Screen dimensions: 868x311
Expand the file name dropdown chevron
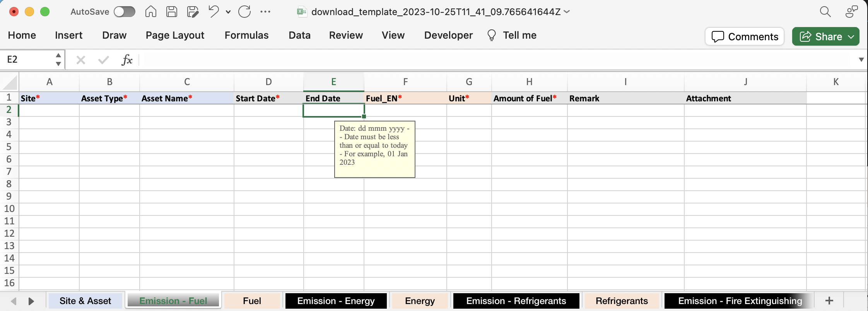click(567, 12)
